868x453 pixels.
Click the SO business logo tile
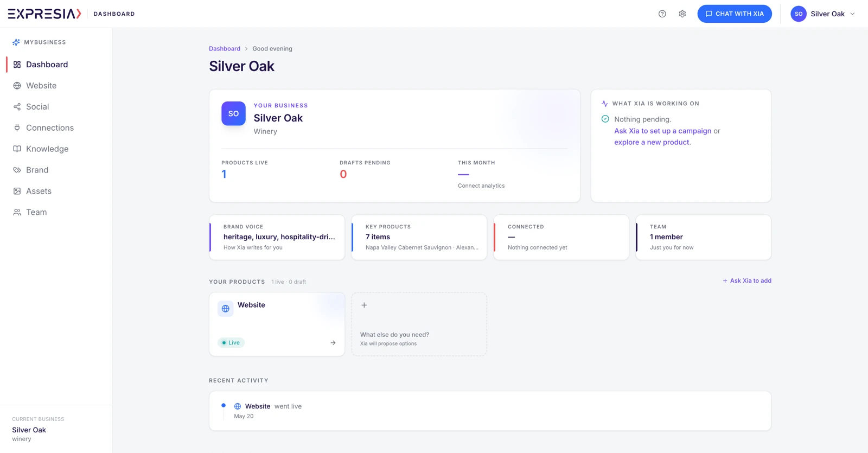tap(233, 113)
